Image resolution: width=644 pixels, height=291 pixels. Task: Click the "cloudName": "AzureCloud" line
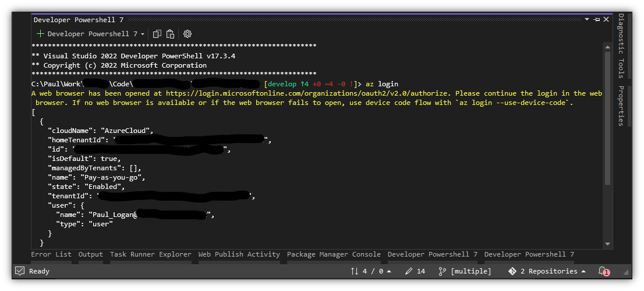pos(101,131)
